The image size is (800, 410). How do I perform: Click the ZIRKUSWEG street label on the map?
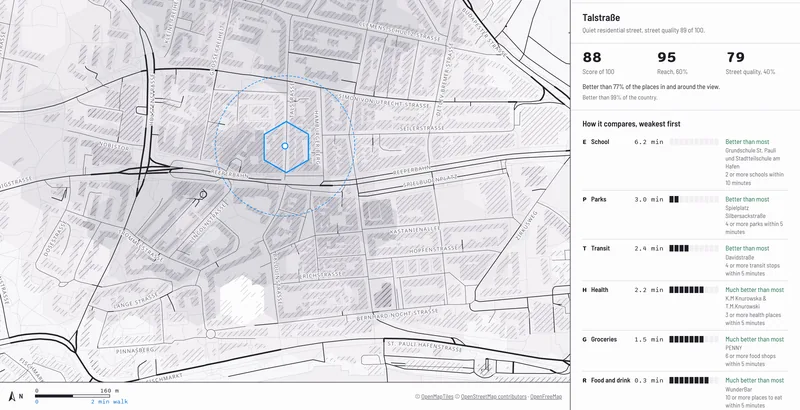click(x=528, y=224)
